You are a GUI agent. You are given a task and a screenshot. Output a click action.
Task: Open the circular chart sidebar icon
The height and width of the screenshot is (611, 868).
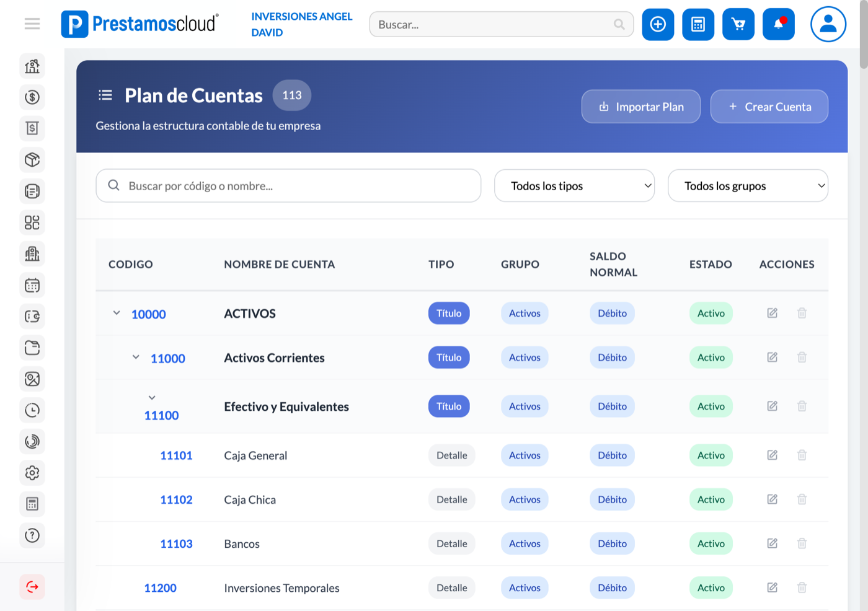click(32, 441)
